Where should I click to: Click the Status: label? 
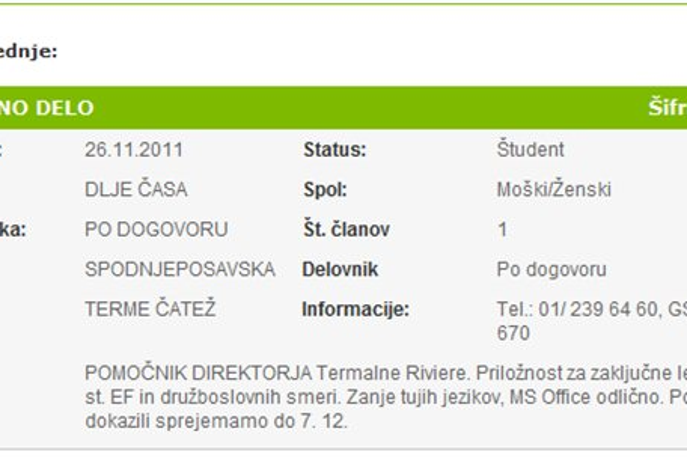click(335, 150)
